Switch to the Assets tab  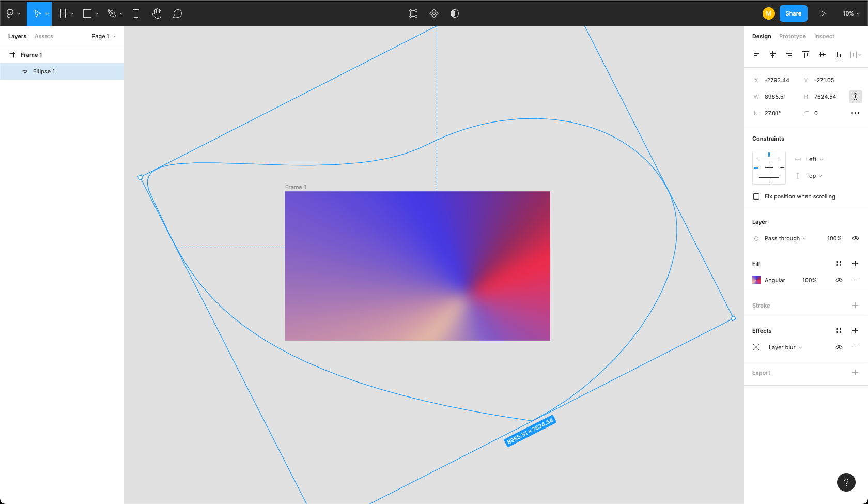pyautogui.click(x=43, y=36)
